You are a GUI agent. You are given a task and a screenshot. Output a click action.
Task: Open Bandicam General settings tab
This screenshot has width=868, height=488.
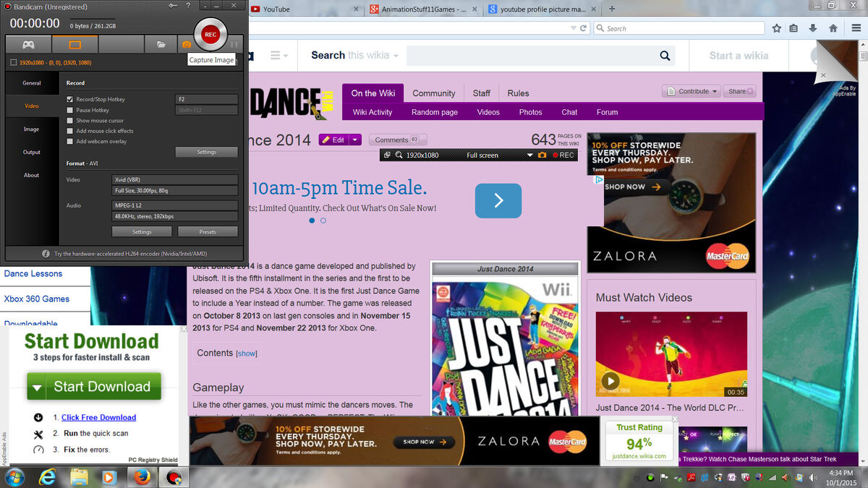[x=32, y=83]
